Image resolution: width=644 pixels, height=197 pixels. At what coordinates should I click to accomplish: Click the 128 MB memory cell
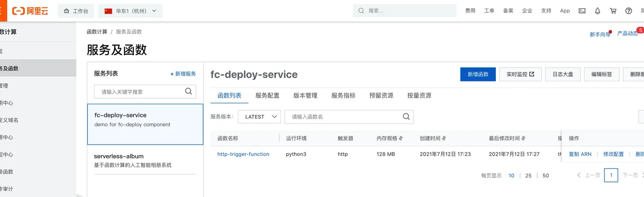click(385, 154)
